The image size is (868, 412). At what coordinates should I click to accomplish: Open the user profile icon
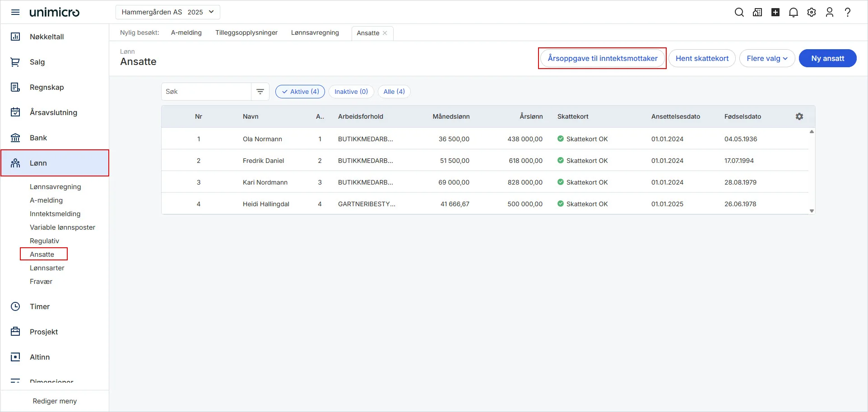829,12
